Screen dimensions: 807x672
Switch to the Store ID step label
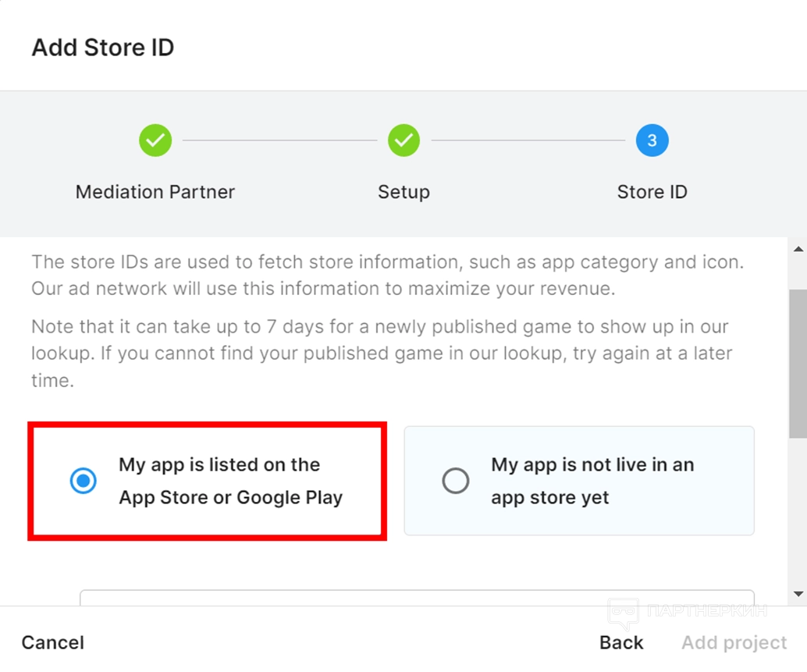(652, 192)
